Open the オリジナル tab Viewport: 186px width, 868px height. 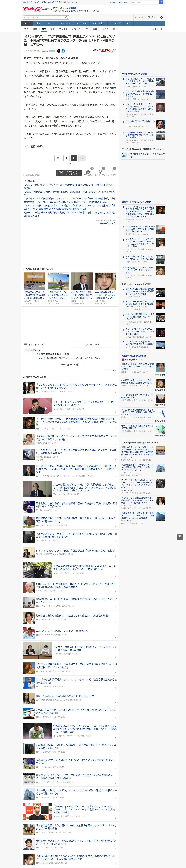(81, 24)
